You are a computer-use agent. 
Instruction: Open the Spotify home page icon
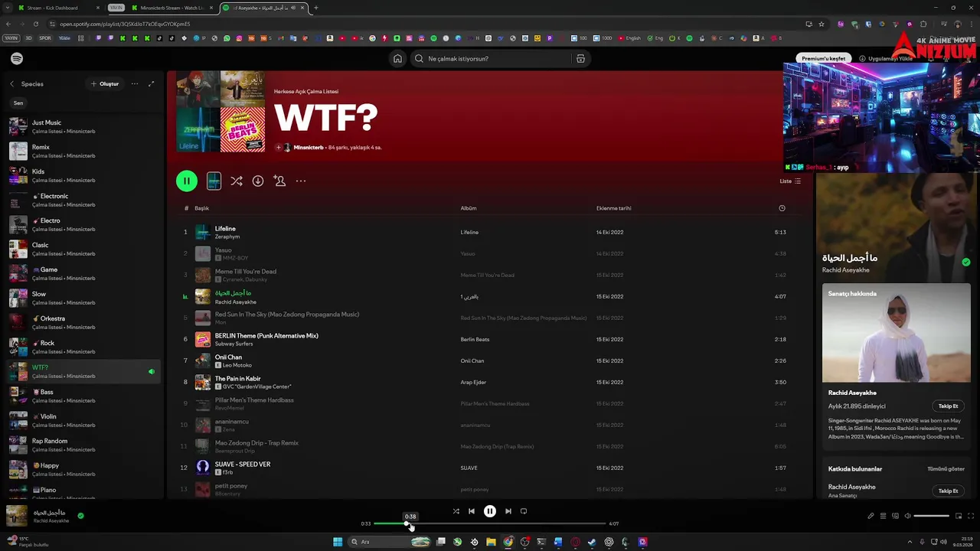[397, 58]
